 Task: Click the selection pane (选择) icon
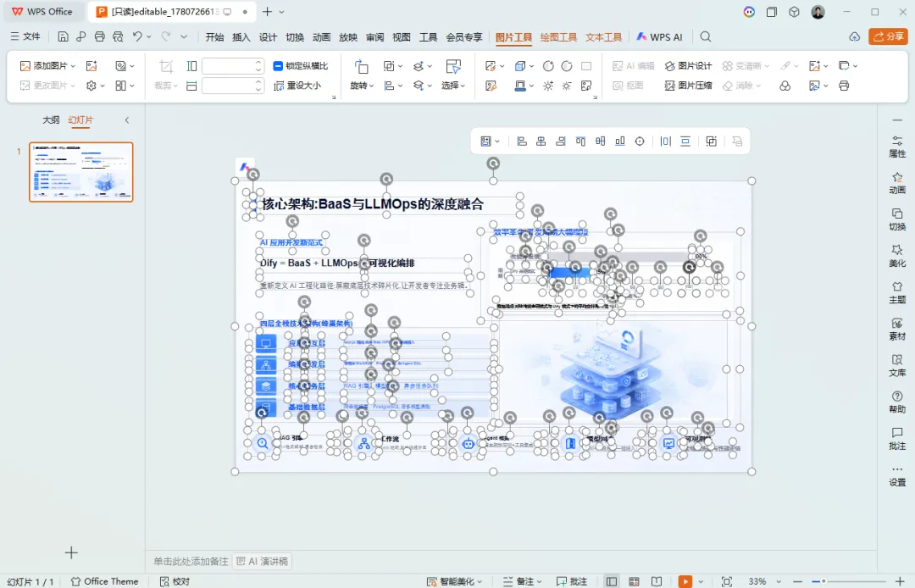pos(453,66)
